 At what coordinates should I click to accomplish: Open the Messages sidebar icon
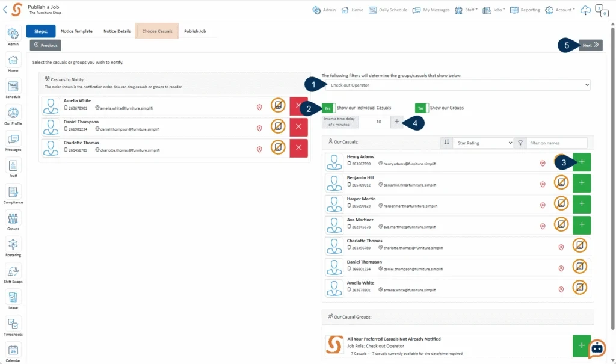13,141
